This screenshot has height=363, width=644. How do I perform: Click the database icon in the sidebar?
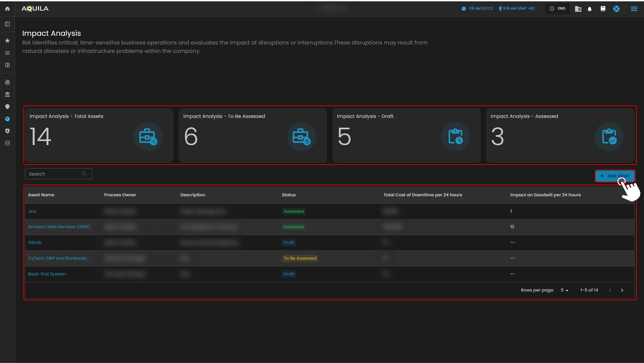click(7, 143)
